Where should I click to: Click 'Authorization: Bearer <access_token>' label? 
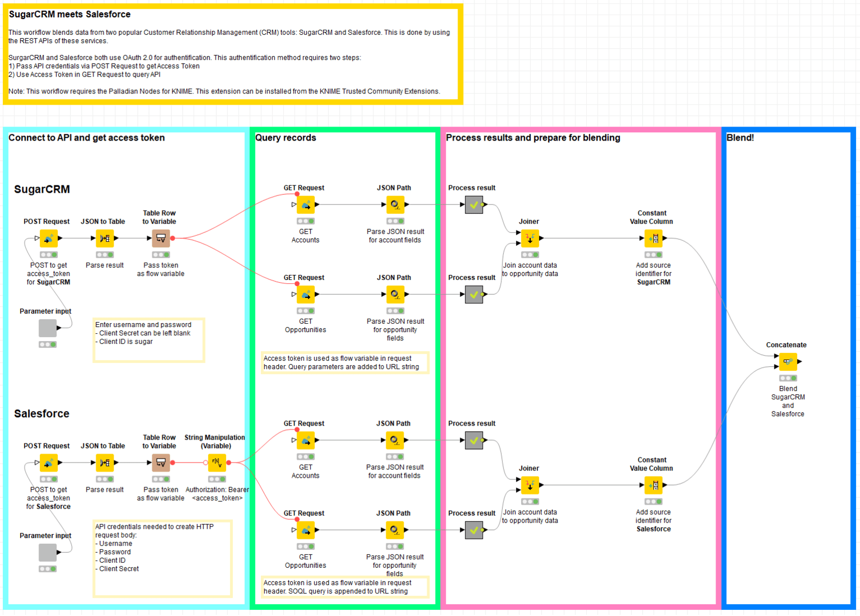coord(217,494)
